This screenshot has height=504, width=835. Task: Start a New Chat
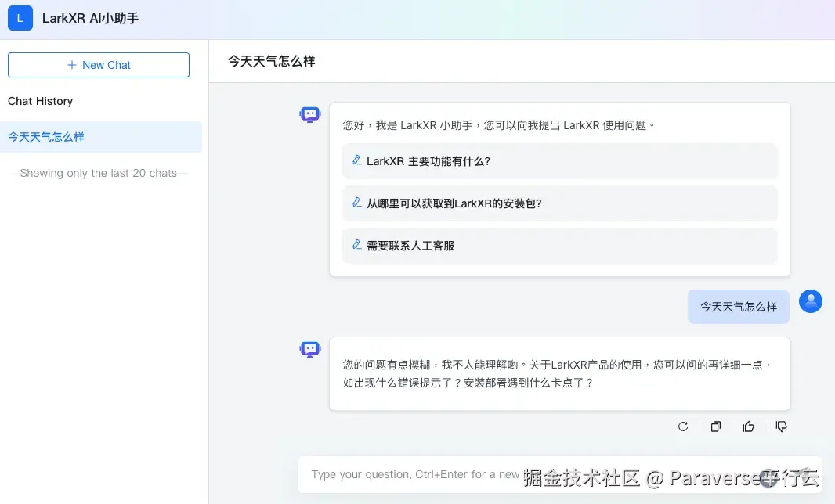(x=98, y=65)
